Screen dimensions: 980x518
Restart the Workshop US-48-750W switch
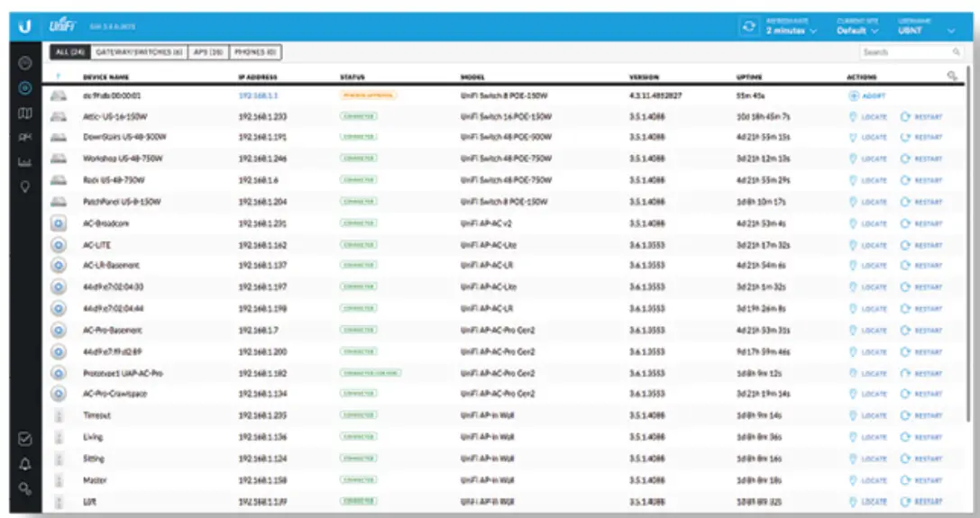tap(921, 159)
